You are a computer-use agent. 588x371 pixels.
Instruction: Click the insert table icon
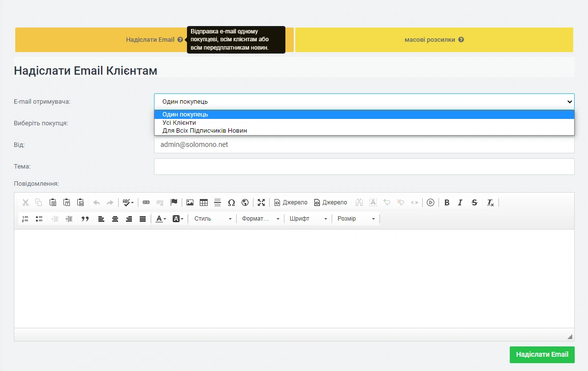(204, 202)
